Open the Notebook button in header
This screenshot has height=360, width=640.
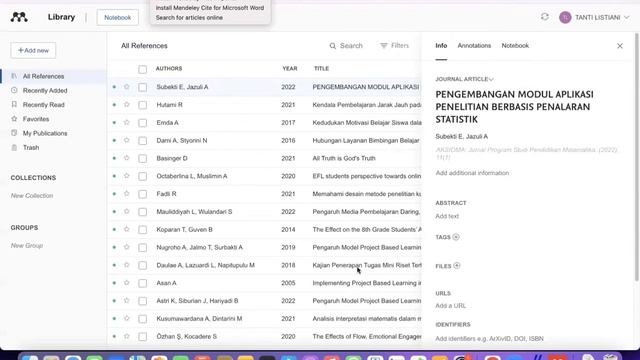coord(118,18)
